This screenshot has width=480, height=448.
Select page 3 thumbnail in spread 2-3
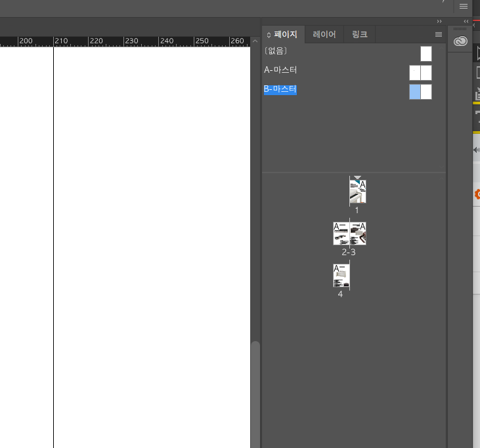[x=358, y=234]
